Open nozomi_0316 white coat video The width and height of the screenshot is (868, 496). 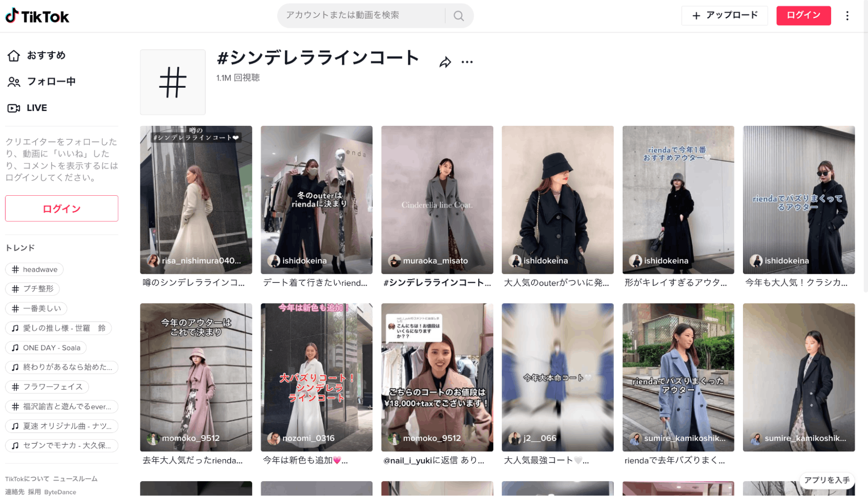(x=317, y=377)
